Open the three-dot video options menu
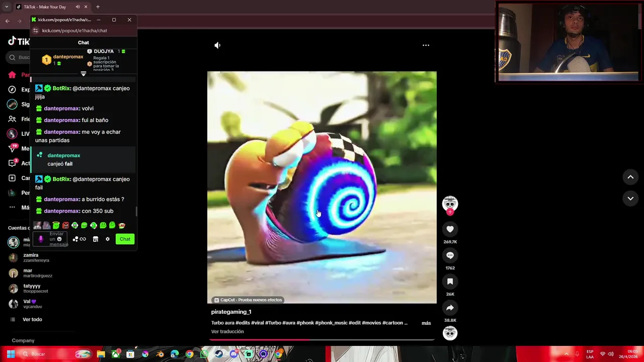644x362 pixels. (426, 45)
